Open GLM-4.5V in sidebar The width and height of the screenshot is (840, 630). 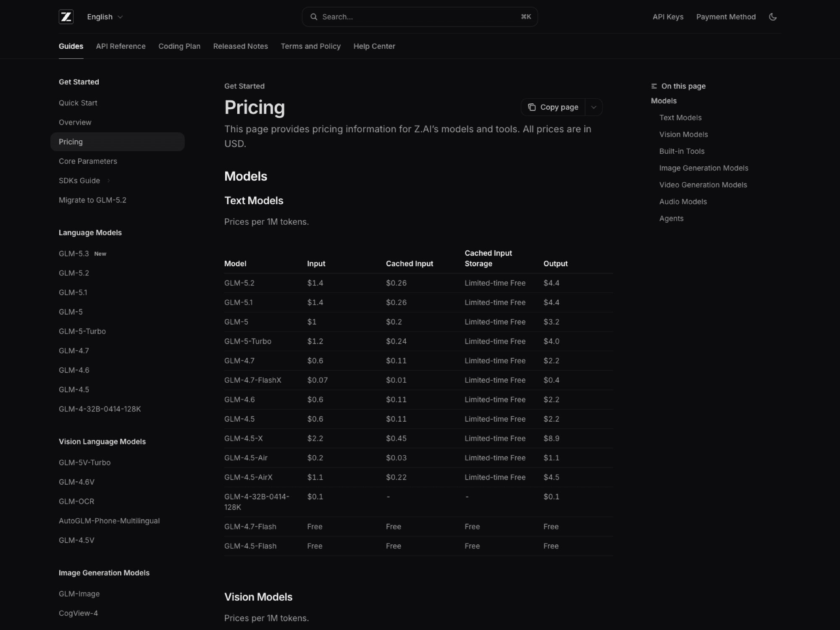76,540
